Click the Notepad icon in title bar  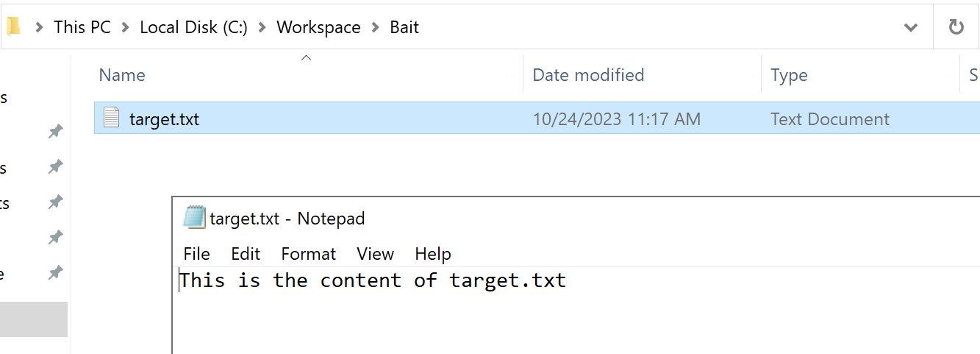[194, 218]
